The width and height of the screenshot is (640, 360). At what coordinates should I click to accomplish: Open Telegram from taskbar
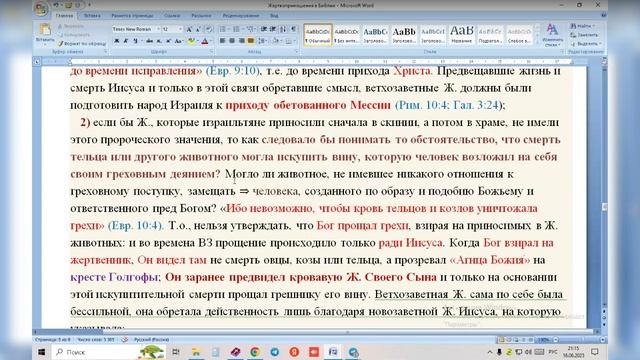[275, 352]
